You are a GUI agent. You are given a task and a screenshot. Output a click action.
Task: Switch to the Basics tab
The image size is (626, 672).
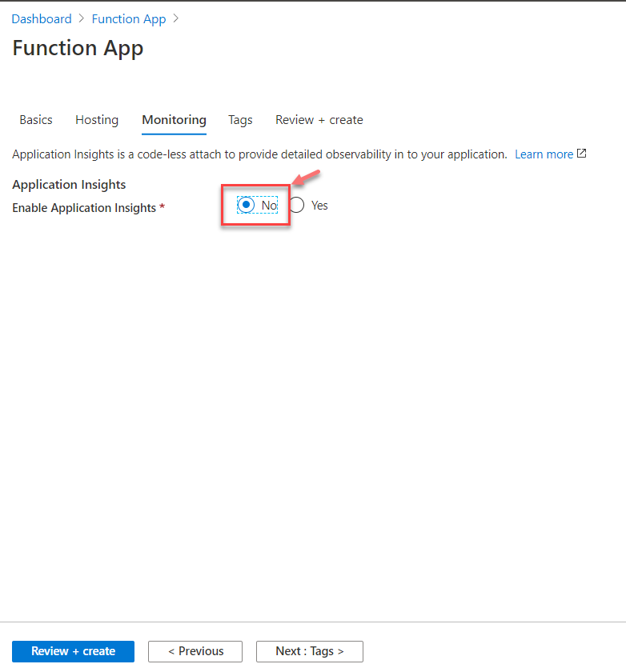36,120
